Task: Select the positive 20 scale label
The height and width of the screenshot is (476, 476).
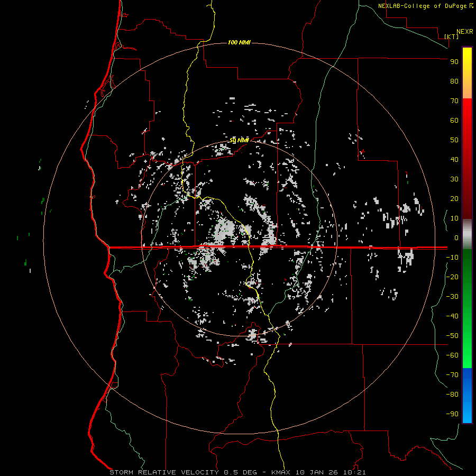Action: [454, 199]
